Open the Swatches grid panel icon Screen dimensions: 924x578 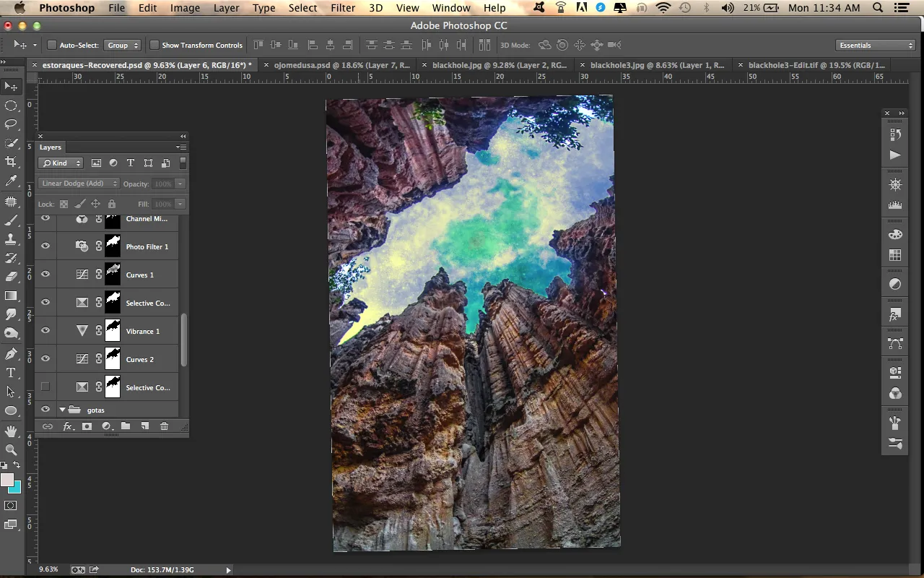[x=895, y=255]
